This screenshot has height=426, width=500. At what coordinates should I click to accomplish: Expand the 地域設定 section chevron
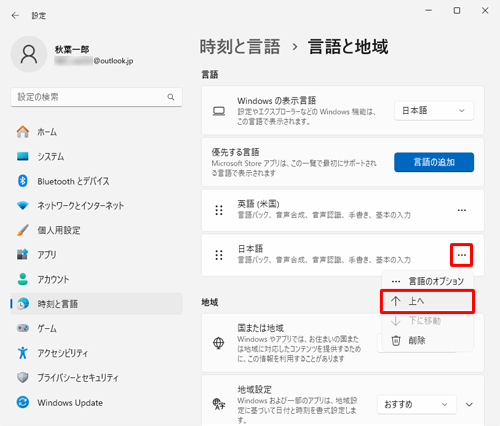coord(469,405)
